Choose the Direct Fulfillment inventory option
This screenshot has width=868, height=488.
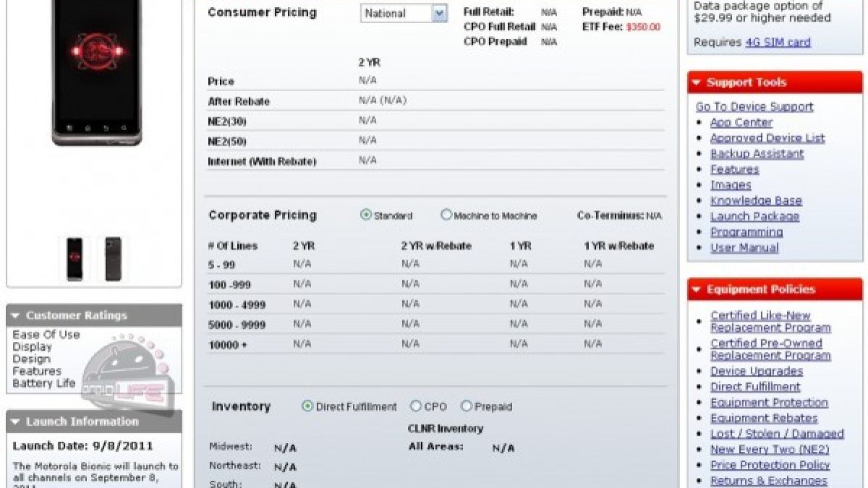click(307, 406)
